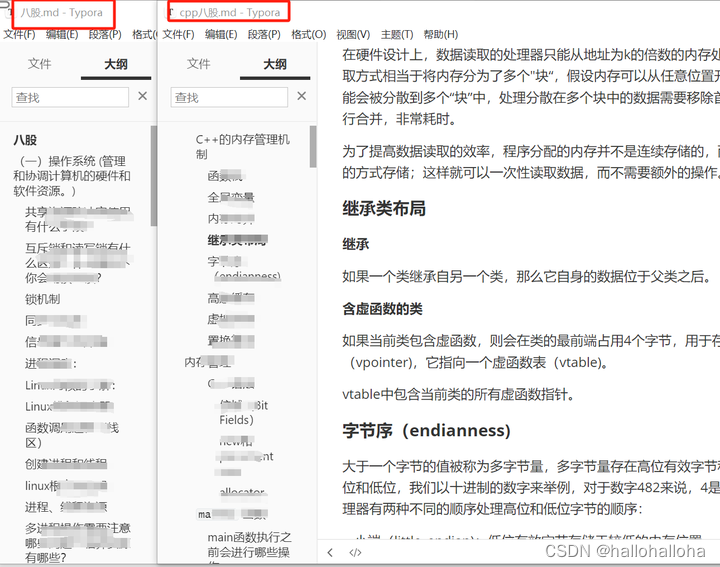Open 文件(F) menu in cpp/八股.md window

click(179, 34)
